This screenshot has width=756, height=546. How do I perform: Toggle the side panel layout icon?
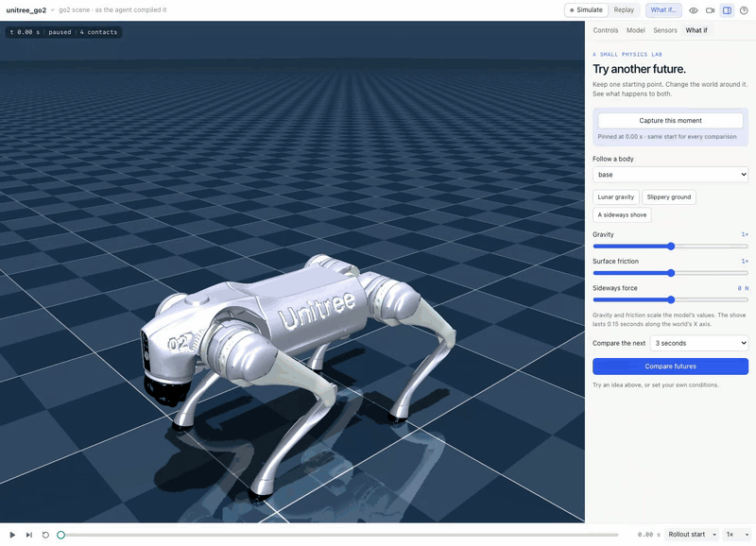[727, 10]
